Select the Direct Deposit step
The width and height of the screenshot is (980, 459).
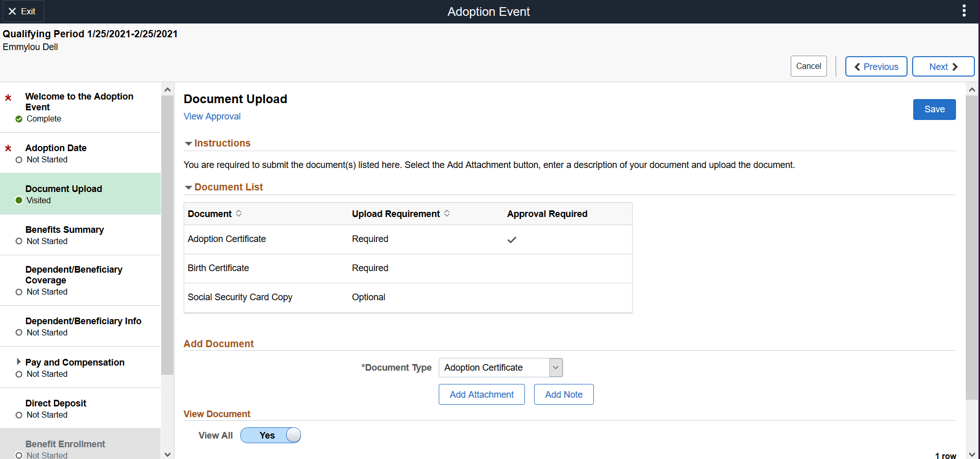pyautogui.click(x=56, y=403)
